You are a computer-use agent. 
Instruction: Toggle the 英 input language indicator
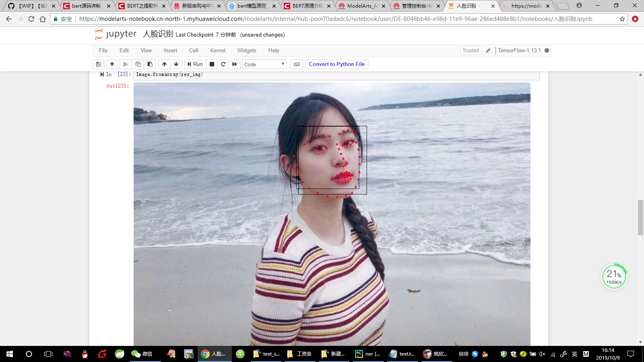pyautogui.click(x=574, y=354)
